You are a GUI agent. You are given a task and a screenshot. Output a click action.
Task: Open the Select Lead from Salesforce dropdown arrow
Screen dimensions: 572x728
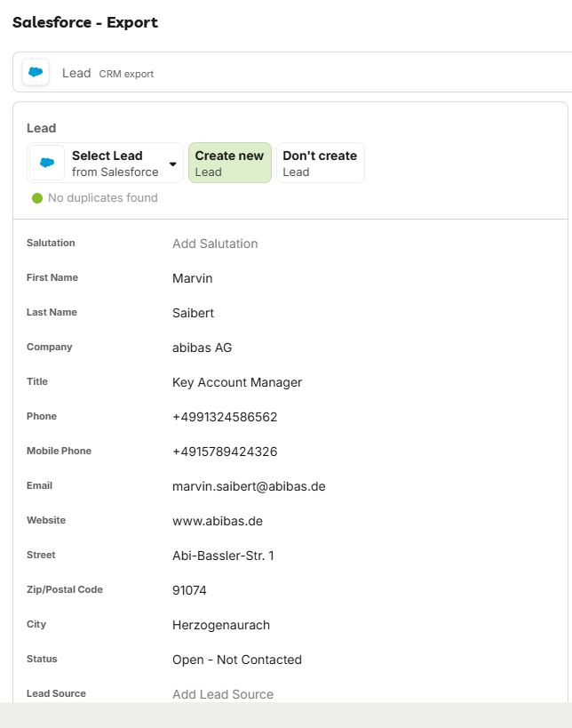pyautogui.click(x=172, y=164)
